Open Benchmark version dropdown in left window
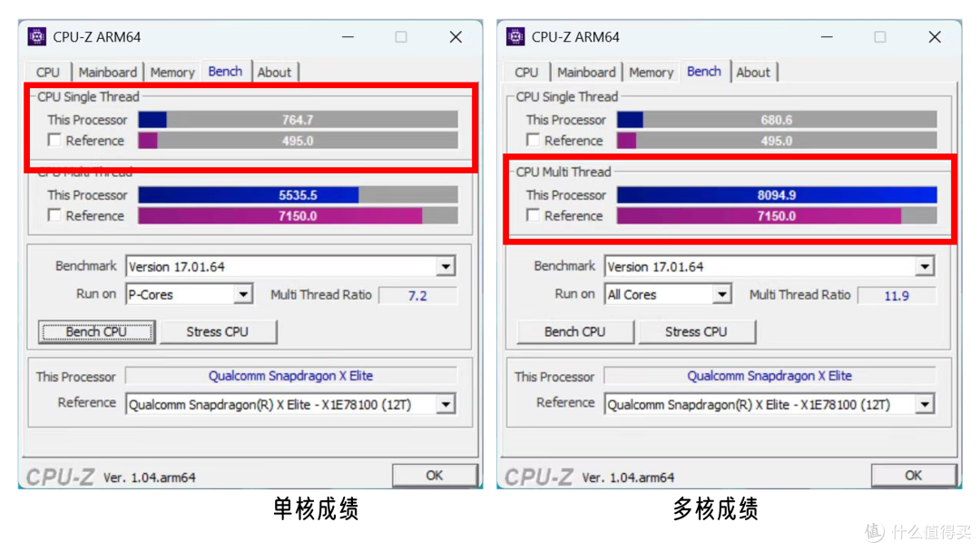 coord(446,267)
